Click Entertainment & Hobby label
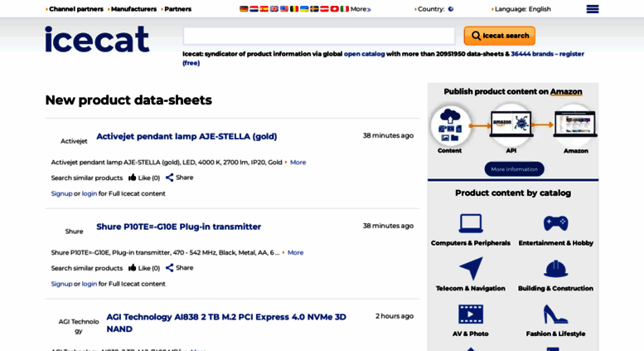This screenshot has height=351, width=644. pyautogui.click(x=555, y=243)
